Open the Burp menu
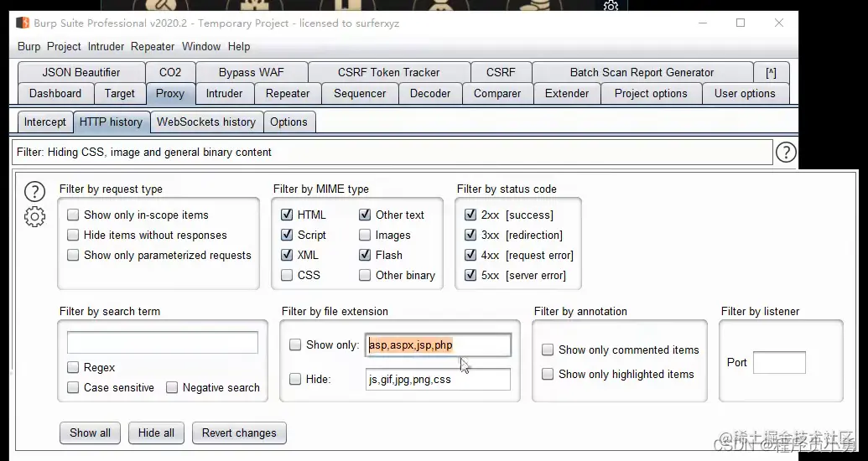 [29, 46]
